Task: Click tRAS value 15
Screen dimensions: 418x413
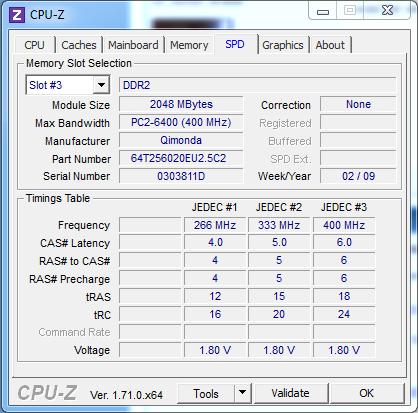Action: coord(279,296)
